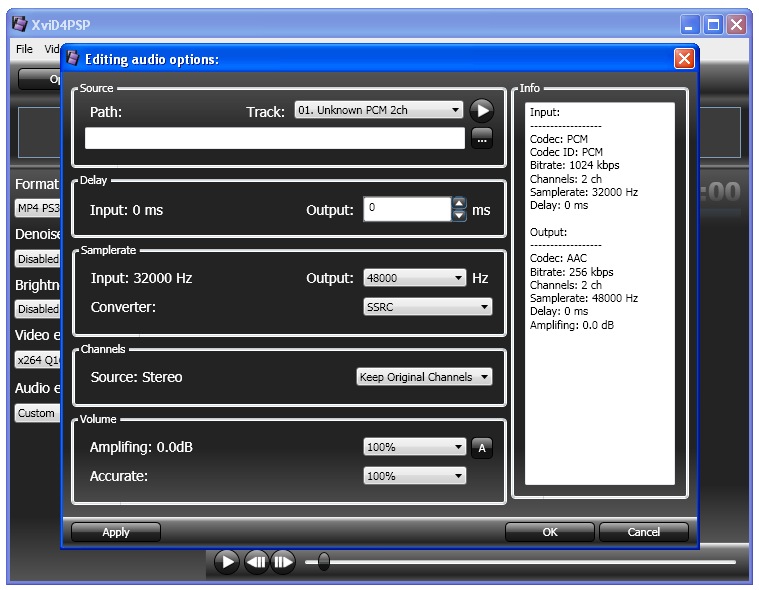759x590 pixels.
Task: Open the Accurate 100% dropdown
Action: 414,476
